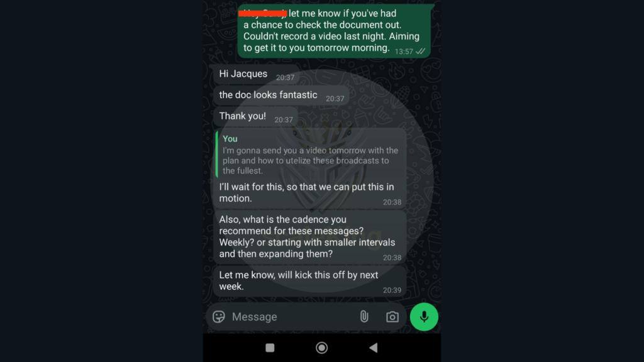Tap the Android recent apps square button
The width and height of the screenshot is (644, 362).
click(x=270, y=348)
